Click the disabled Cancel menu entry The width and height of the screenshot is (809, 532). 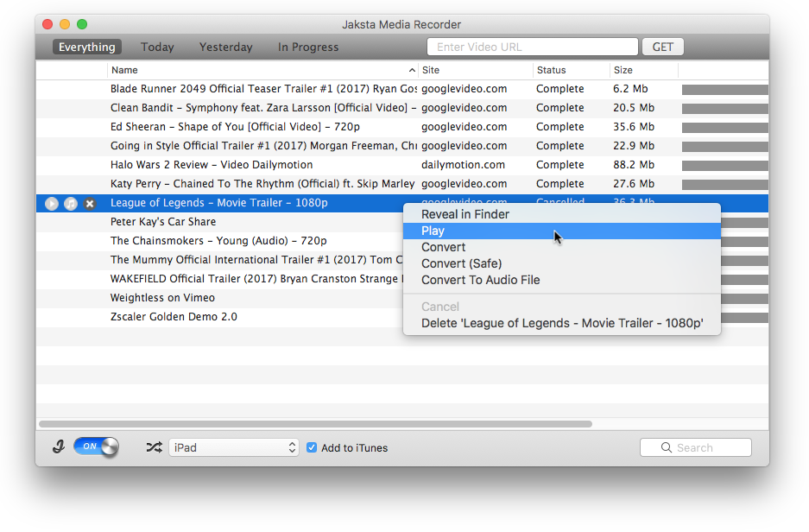[562, 307]
